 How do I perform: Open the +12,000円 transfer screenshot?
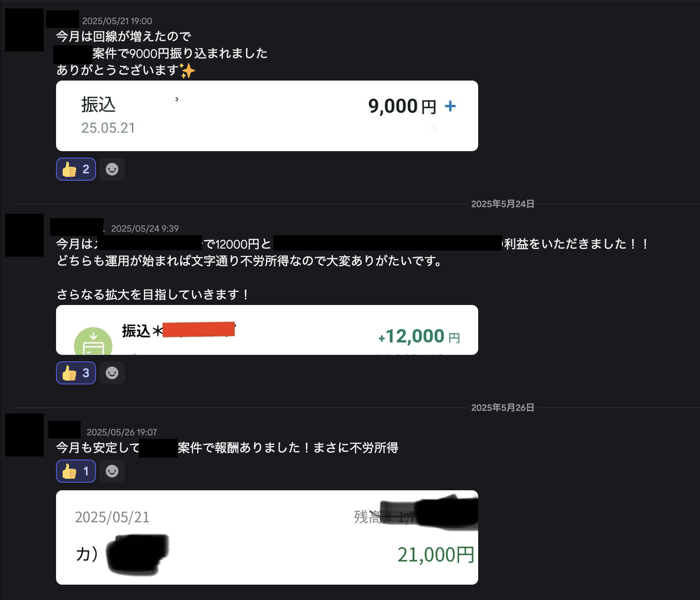(267, 330)
